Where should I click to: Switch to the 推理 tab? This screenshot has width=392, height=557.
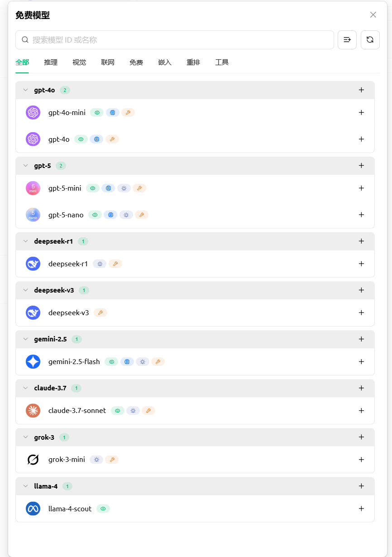click(x=51, y=62)
